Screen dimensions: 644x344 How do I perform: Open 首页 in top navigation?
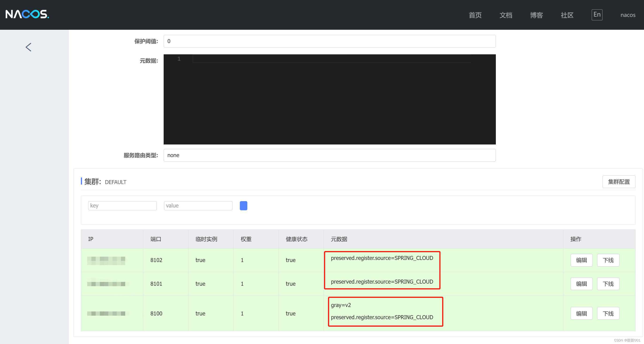(x=475, y=15)
